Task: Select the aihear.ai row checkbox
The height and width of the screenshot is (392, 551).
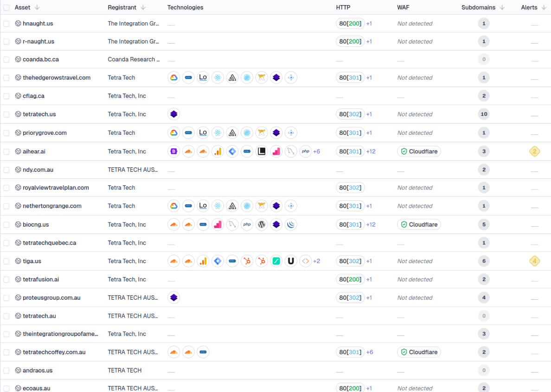Action: pos(6,151)
